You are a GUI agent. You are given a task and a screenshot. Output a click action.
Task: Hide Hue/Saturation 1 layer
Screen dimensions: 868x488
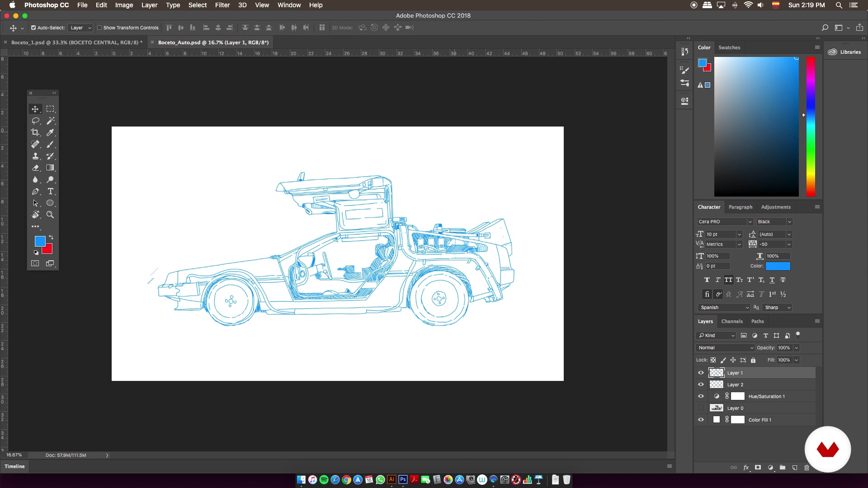(x=701, y=396)
